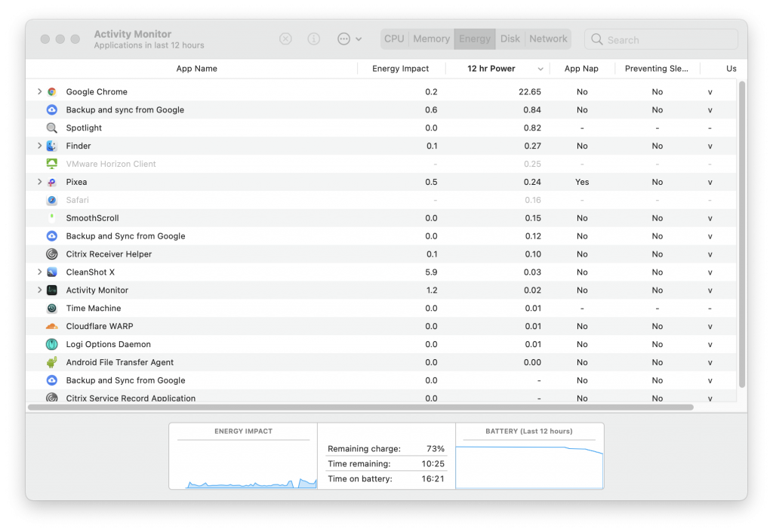Select the Android File Transfer Agent row name
This screenshot has height=532, width=773.
(x=120, y=362)
